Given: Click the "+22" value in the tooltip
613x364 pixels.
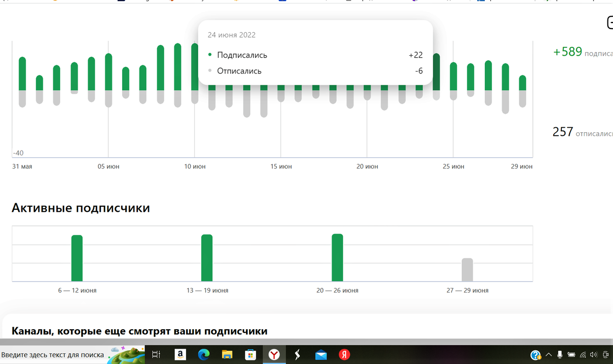Looking at the screenshot, I should tap(415, 55).
